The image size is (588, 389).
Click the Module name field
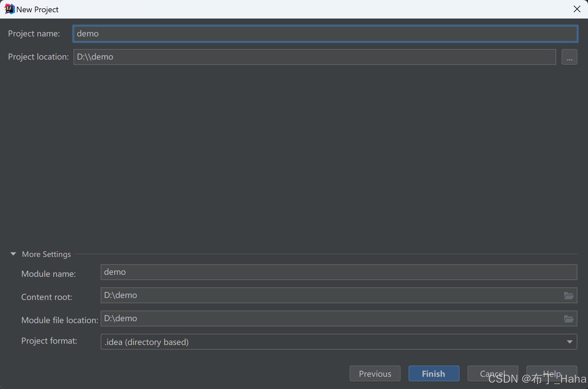click(x=339, y=272)
